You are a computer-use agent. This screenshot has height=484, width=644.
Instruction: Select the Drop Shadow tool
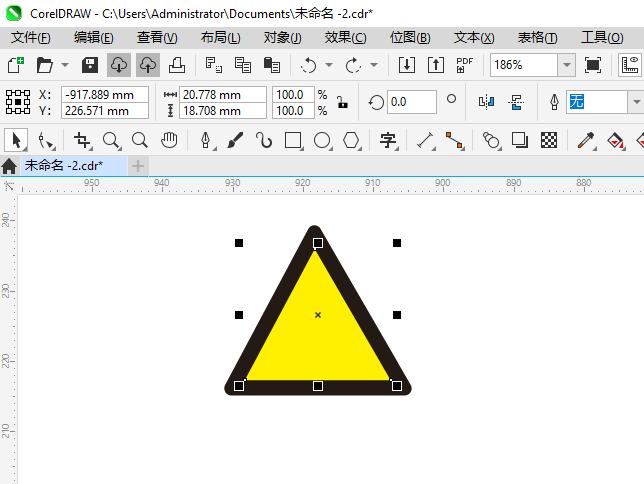coord(520,141)
